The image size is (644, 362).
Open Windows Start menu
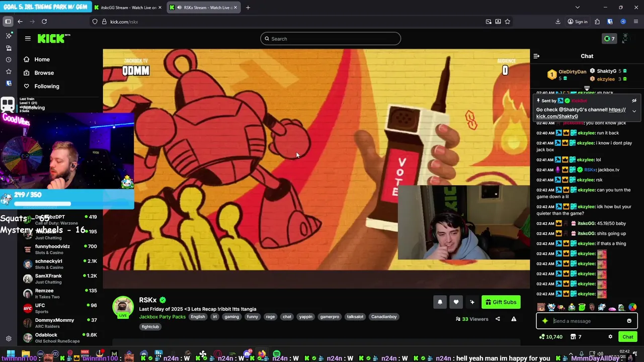point(11,355)
